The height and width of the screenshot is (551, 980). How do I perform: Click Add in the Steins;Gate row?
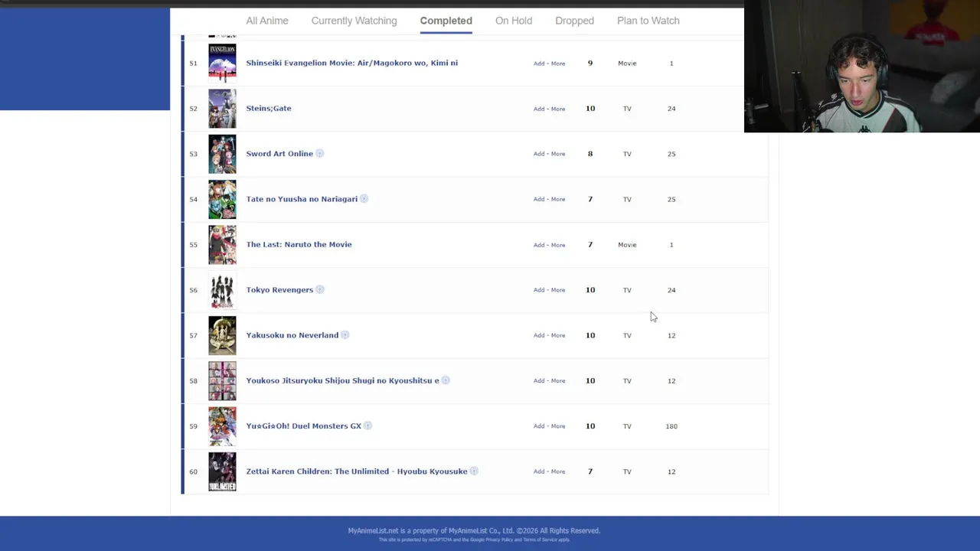tap(539, 109)
